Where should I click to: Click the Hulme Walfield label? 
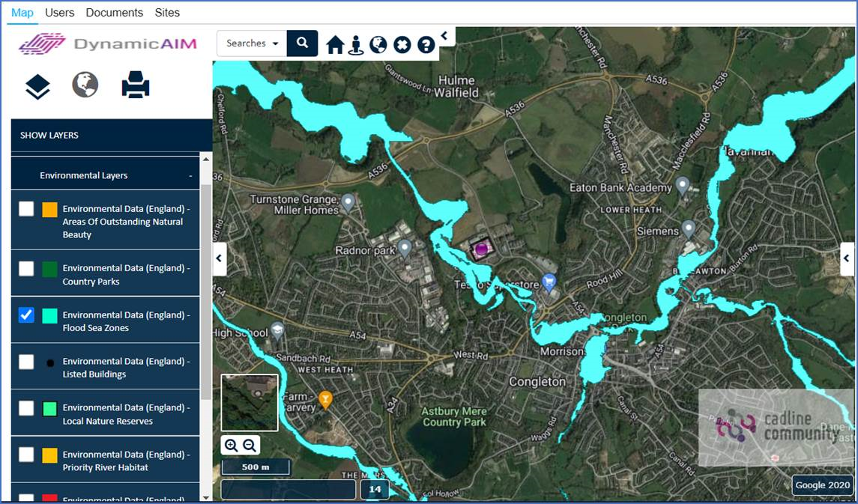click(x=456, y=86)
